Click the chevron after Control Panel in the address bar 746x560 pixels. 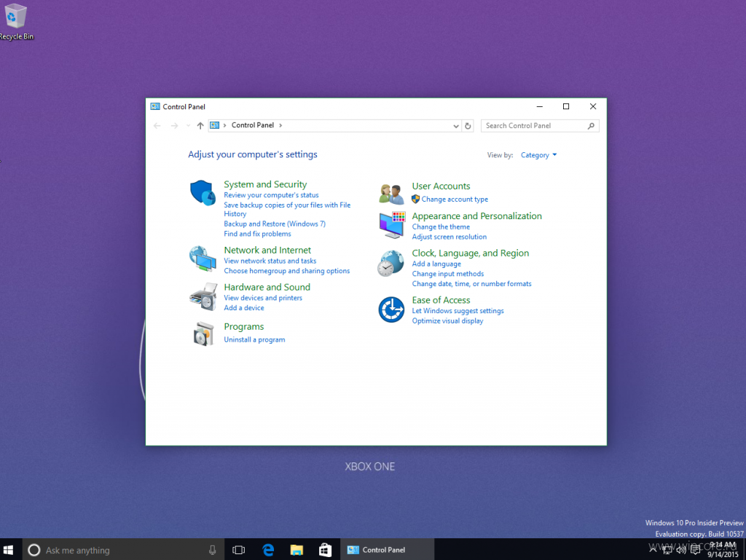[x=280, y=125]
